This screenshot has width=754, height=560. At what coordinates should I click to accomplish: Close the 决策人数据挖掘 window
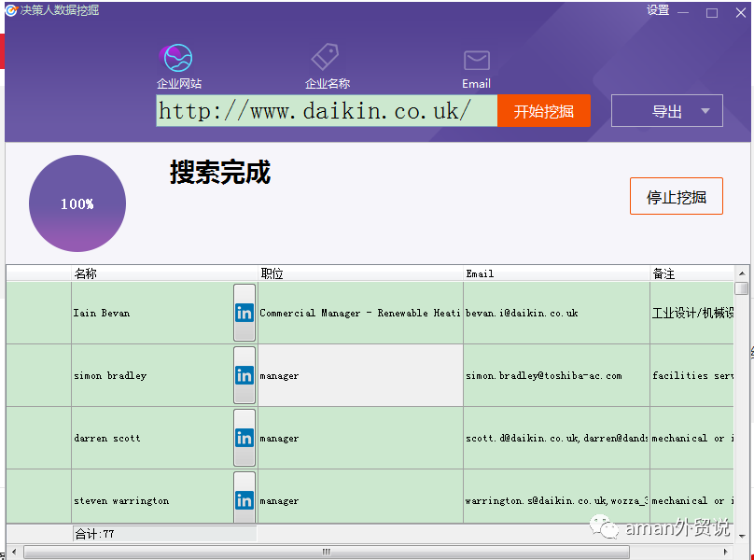click(x=741, y=13)
